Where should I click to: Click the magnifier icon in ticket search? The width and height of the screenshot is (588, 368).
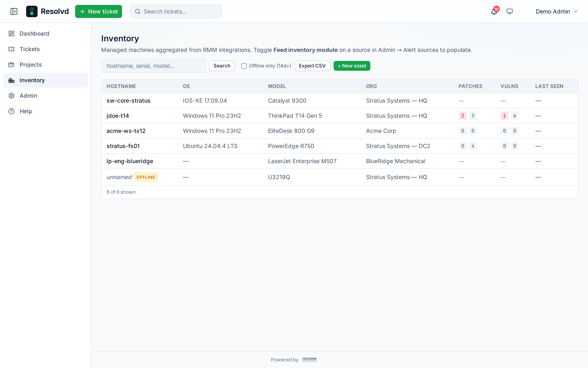138,12
